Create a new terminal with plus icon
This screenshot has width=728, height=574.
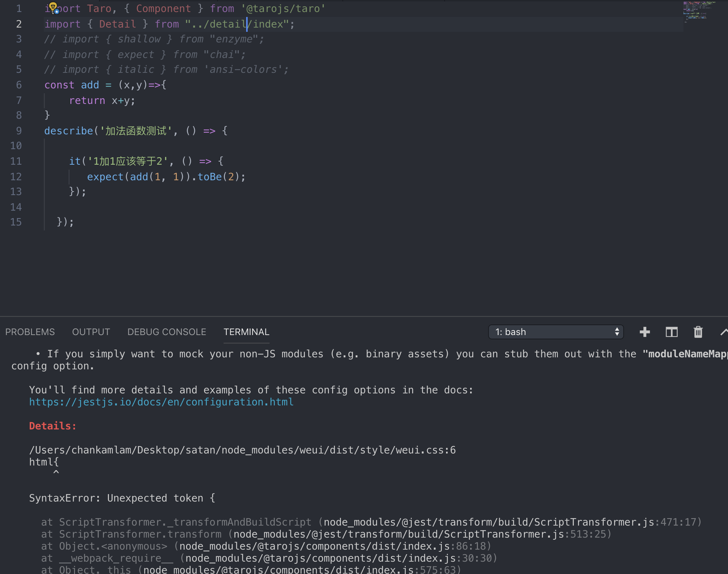(x=645, y=332)
